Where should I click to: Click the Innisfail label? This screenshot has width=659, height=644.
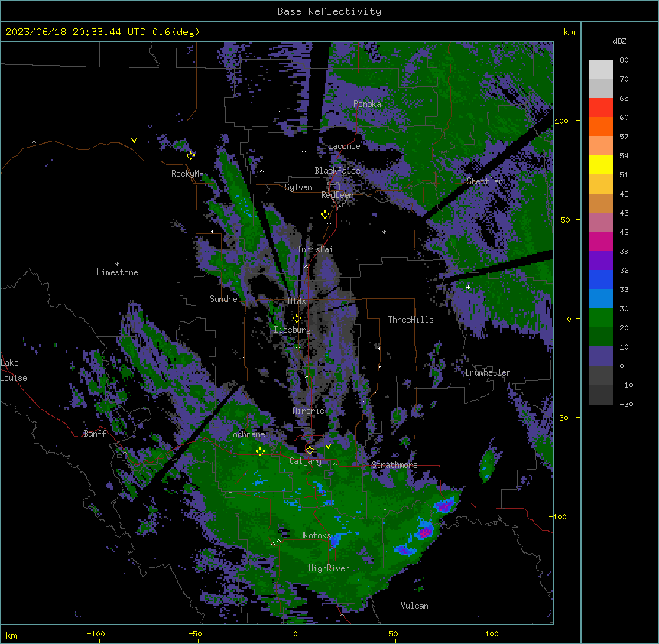(317, 249)
